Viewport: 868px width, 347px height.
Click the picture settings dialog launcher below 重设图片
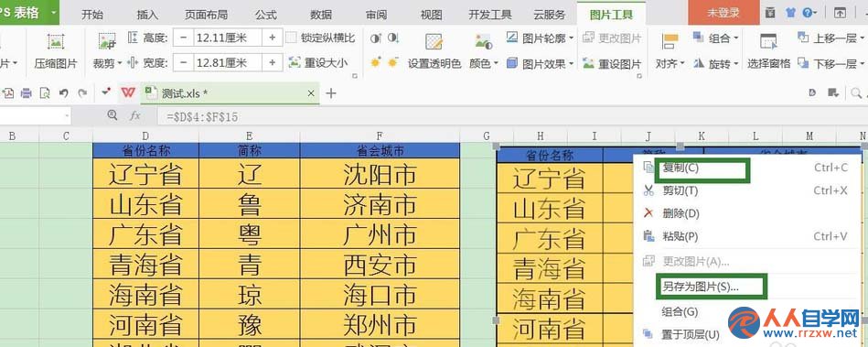click(638, 75)
